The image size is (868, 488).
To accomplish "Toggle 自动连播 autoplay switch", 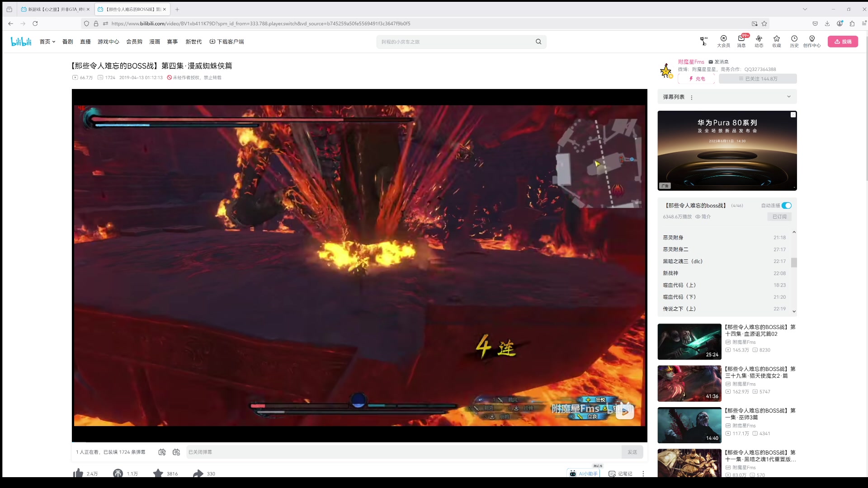I will click(787, 206).
